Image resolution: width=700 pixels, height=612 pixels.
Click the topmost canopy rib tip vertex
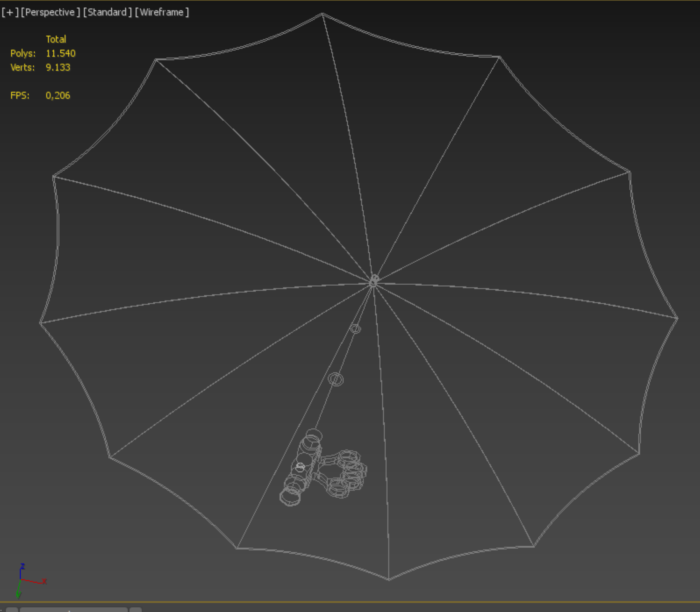(x=322, y=14)
